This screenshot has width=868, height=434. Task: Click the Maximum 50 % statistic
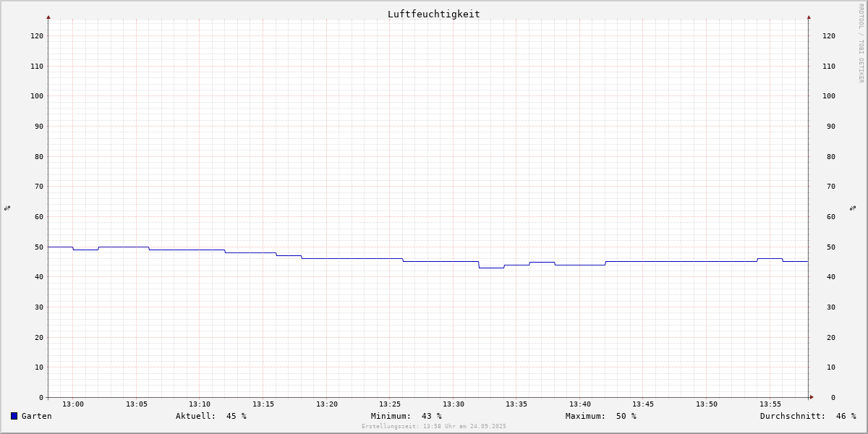[601, 416]
